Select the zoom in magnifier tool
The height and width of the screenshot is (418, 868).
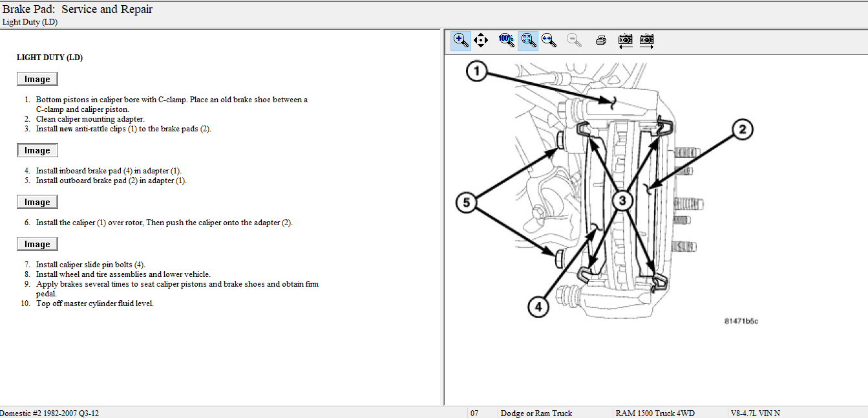[461, 40]
